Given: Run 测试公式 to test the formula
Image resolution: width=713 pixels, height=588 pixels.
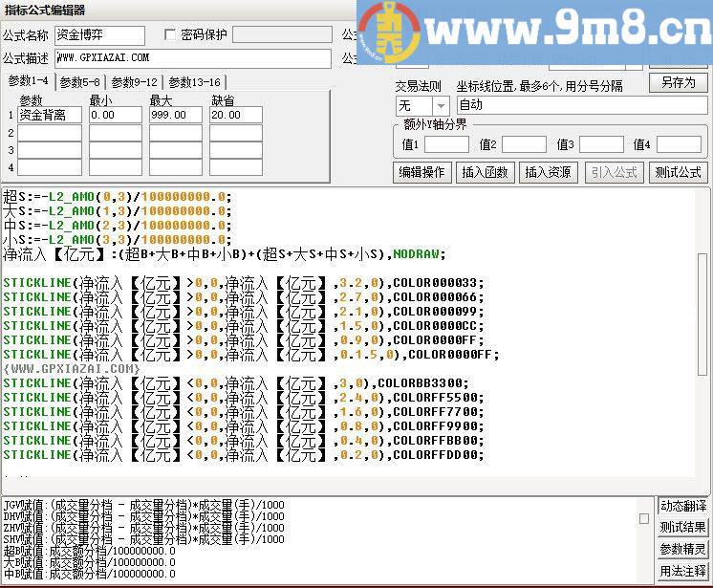Looking at the screenshot, I should tap(678, 172).
